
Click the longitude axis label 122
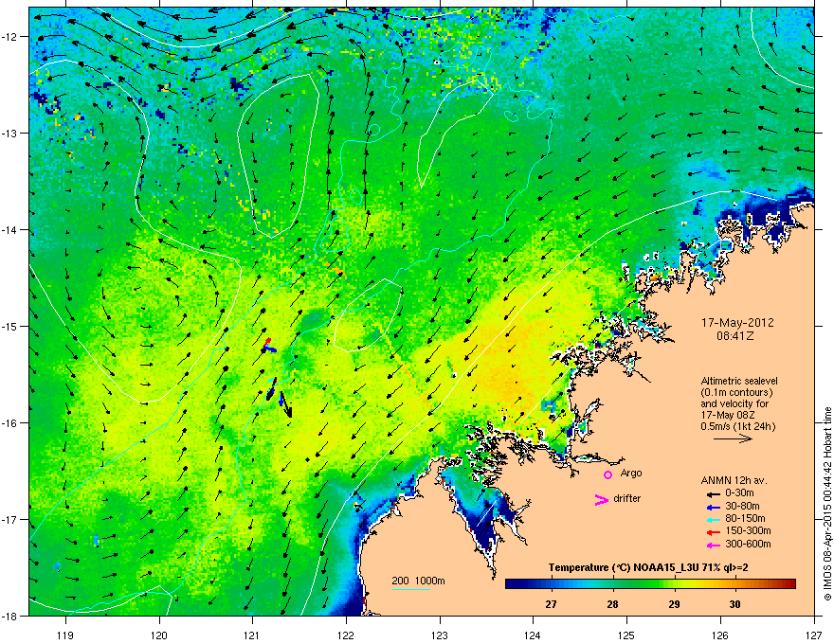pos(346,635)
